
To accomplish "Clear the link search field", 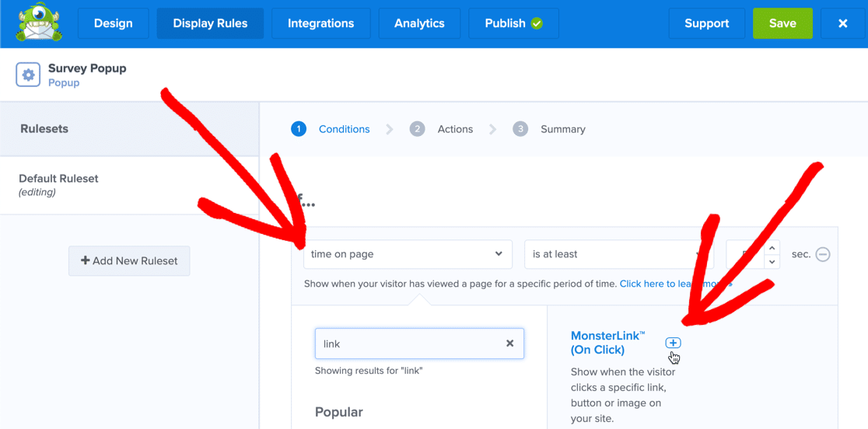I will 510,344.
